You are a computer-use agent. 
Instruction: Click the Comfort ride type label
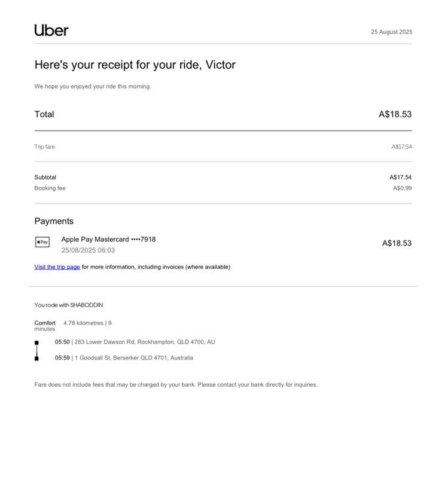[45, 323]
